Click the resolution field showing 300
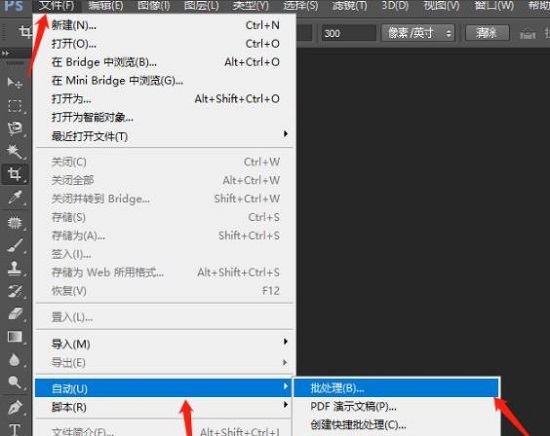Image resolution: width=550 pixels, height=436 pixels. (x=349, y=33)
